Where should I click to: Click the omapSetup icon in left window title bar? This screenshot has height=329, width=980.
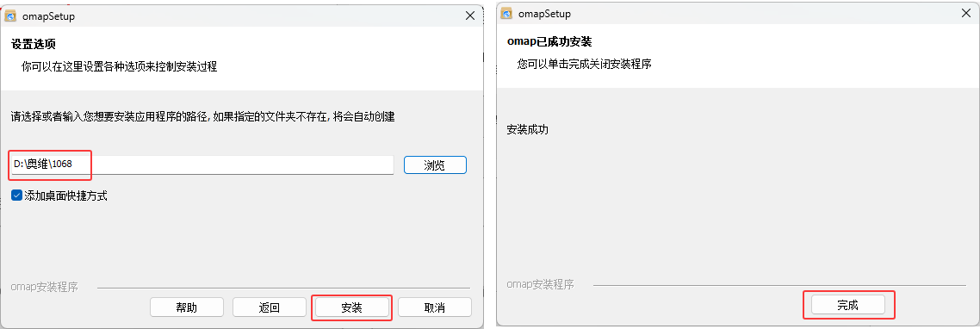10,16
